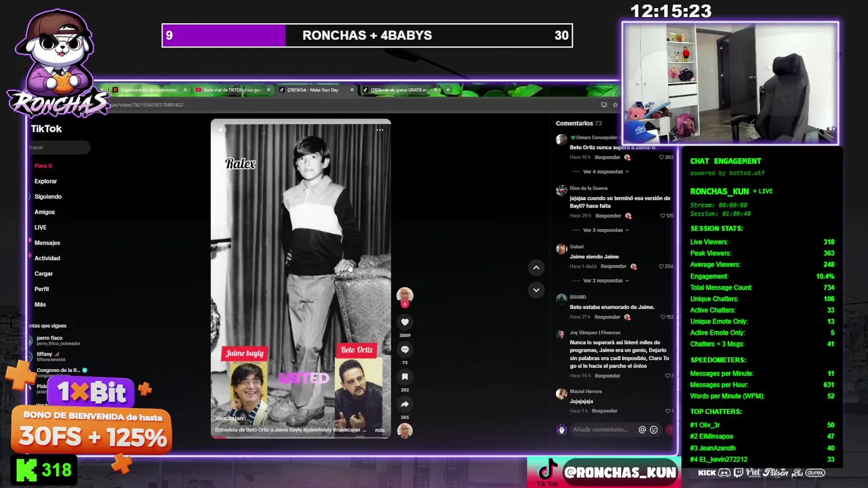The image size is (868, 488).
Task: Open the alex.cajan creator name on video
Action: point(229,418)
